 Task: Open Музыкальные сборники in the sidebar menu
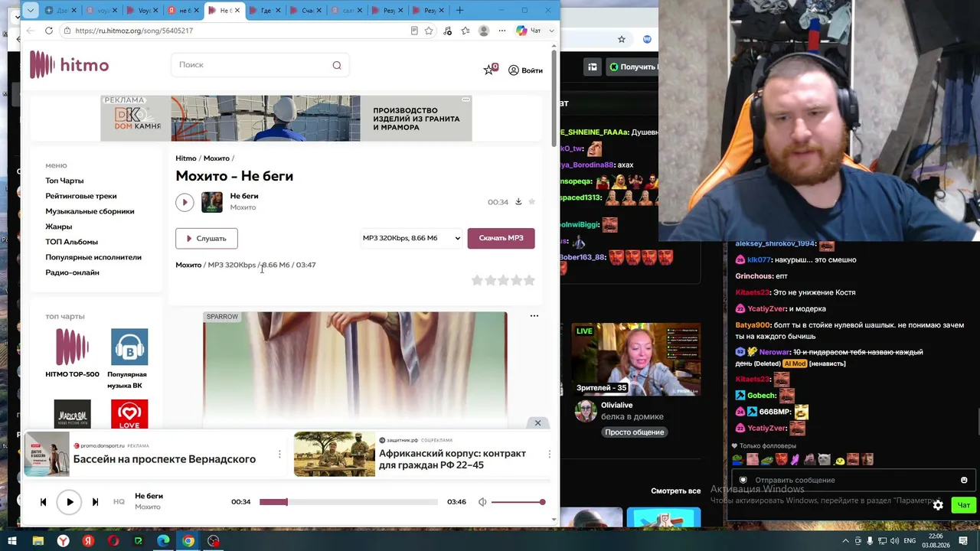coord(90,211)
